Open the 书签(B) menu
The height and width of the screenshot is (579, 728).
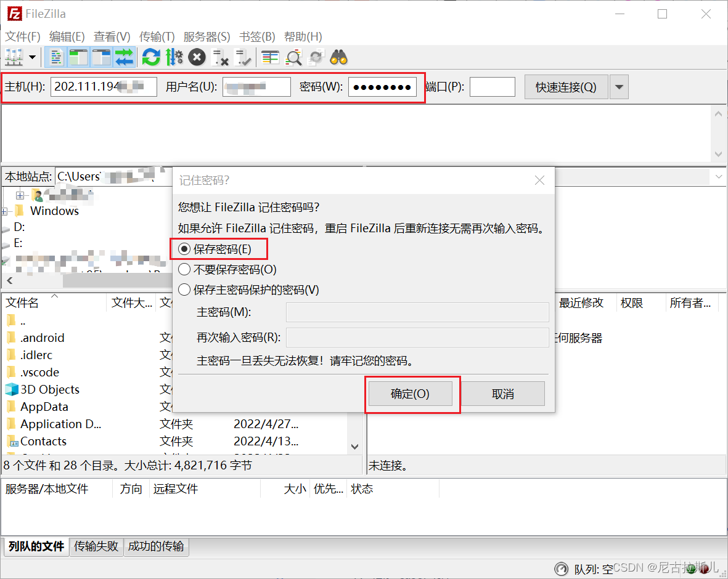click(257, 37)
